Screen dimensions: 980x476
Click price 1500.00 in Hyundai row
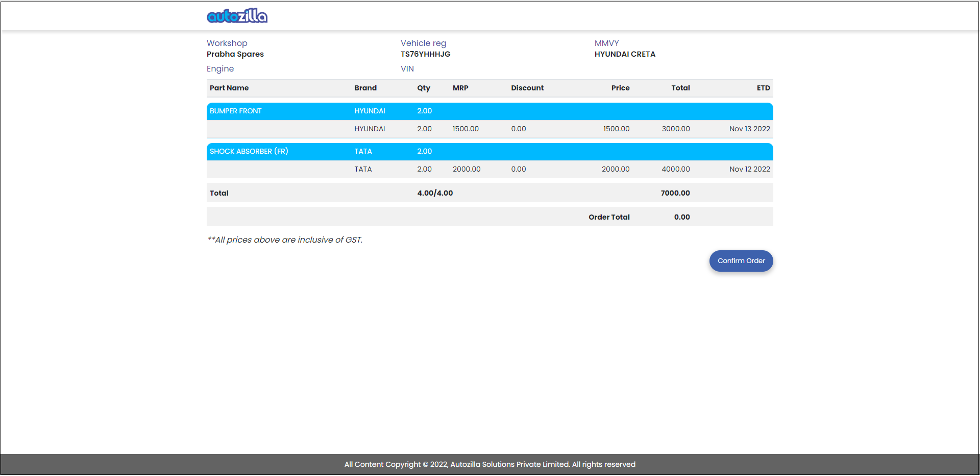coord(617,129)
